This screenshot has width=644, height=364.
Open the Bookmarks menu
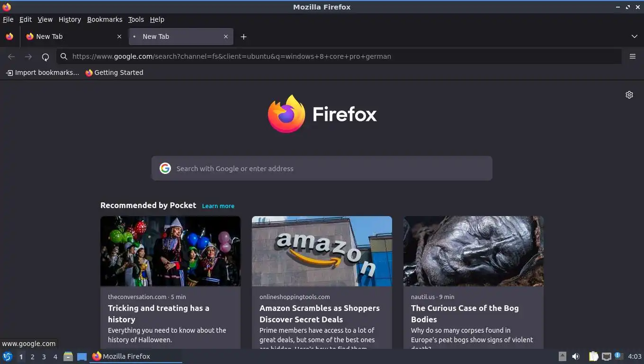click(x=105, y=19)
